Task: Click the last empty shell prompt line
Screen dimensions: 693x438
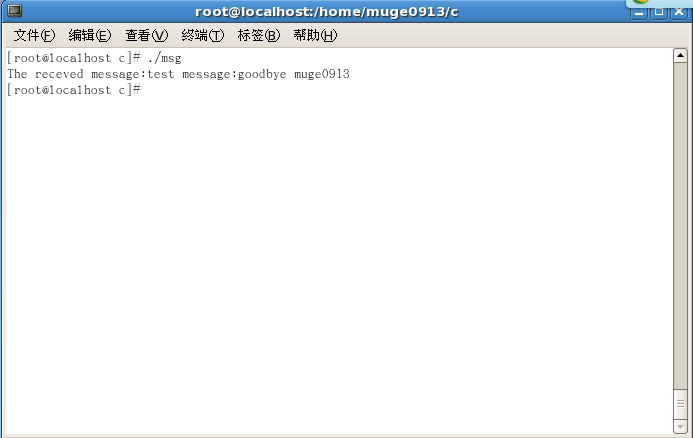Action: click(73, 90)
